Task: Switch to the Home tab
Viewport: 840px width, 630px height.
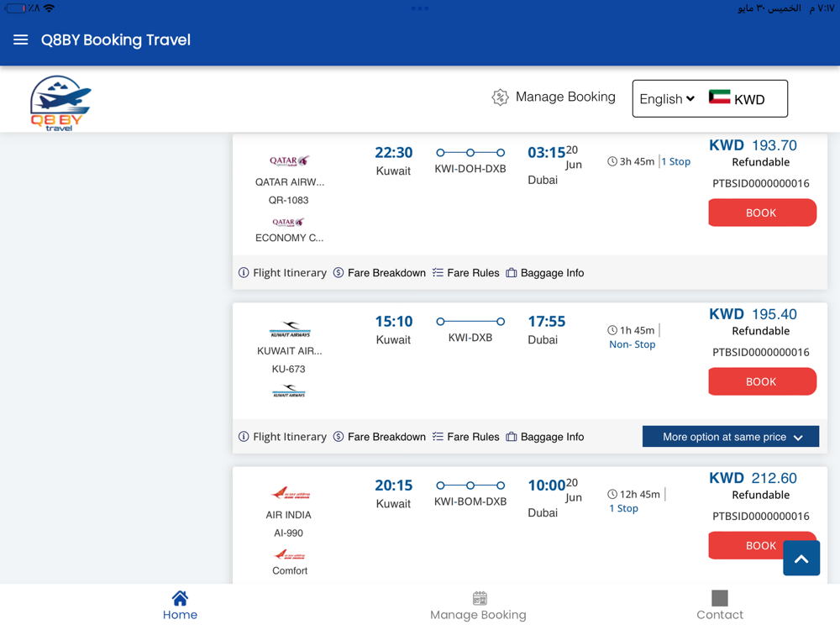Action: point(180,606)
